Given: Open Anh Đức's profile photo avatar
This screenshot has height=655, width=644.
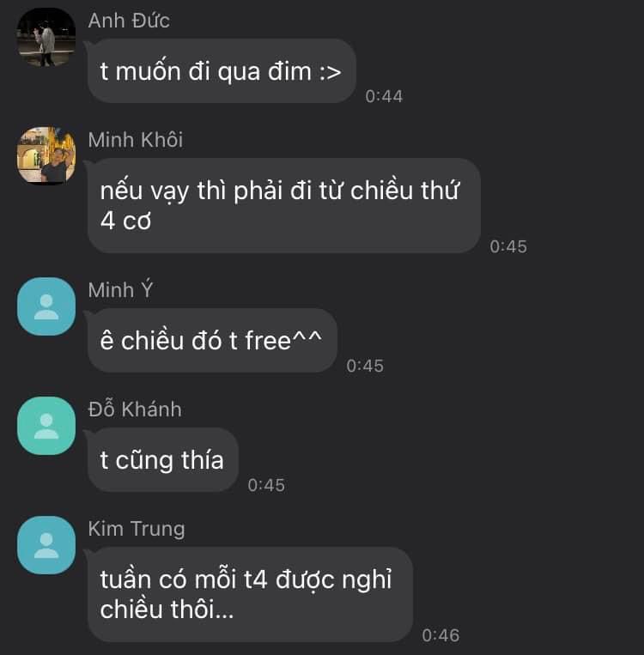Looking at the screenshot, I should point(46,37).
